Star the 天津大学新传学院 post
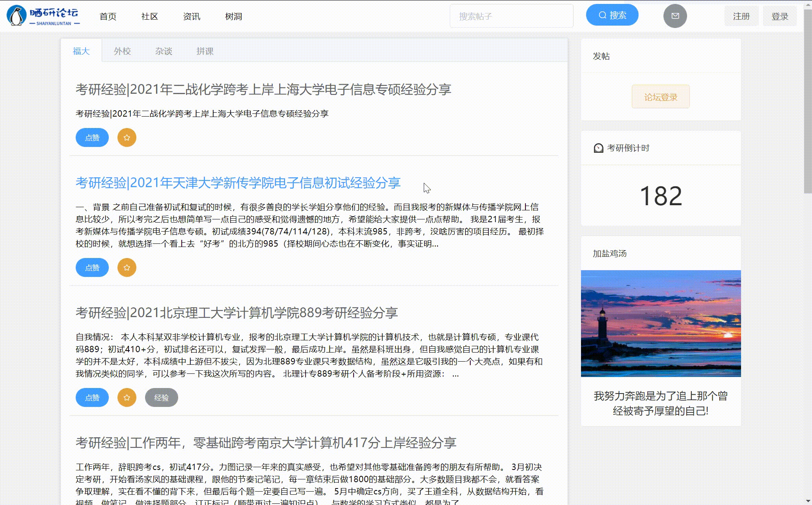Image resolution: width=812 pixels, height=505 pixels. click(127, 267)
